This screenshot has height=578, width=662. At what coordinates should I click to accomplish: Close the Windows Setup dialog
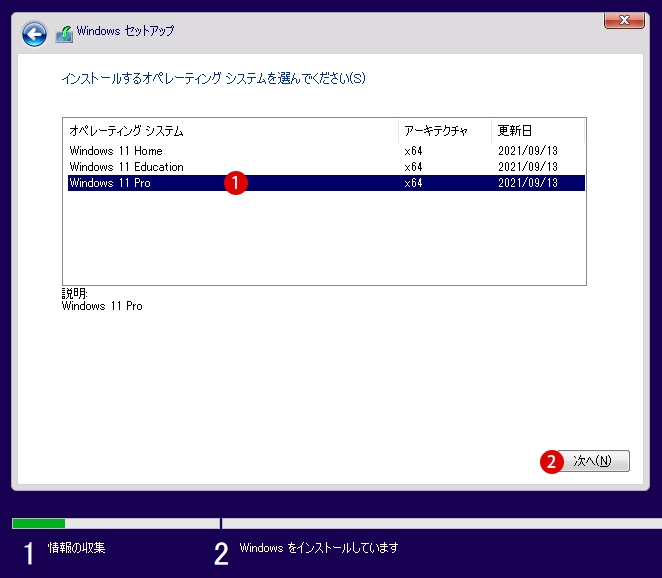pyautogui.click(x=624, y=20)
